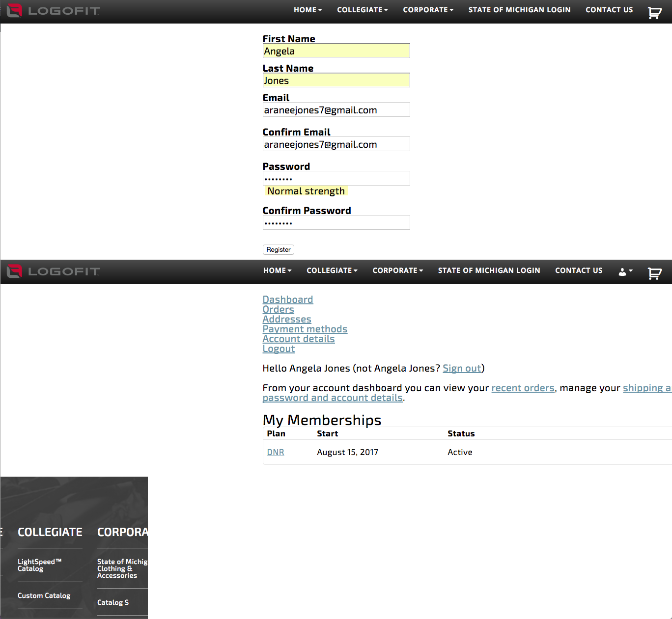Open LightSpeed Catalog in the footer

click(x=39, y=565)
